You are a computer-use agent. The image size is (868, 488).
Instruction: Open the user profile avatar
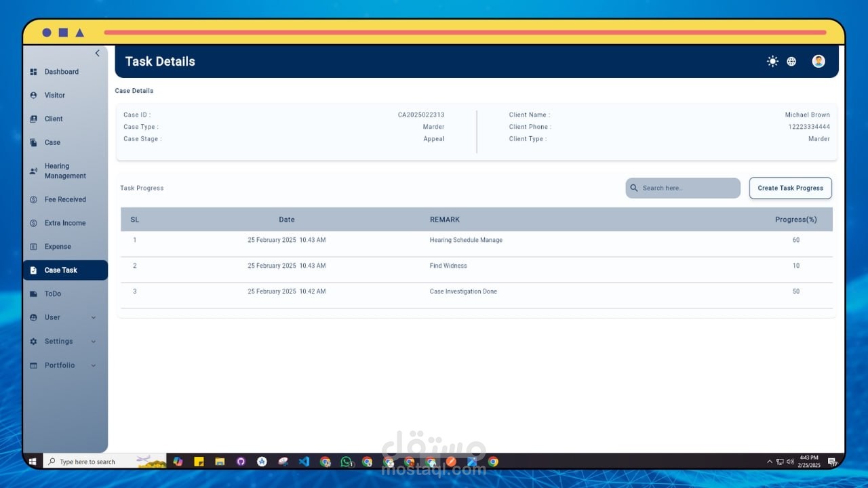tap(818, 62)
